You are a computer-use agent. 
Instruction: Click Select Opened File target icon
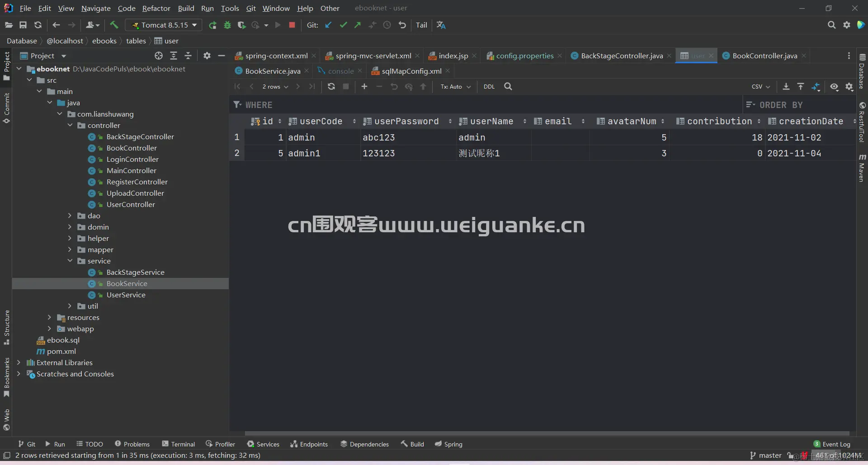(x=159, y=56)
